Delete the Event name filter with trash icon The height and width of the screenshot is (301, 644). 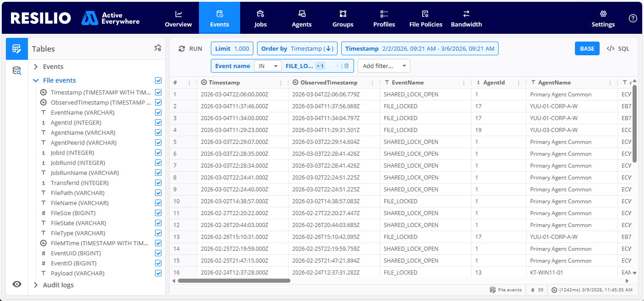(347, 66)
